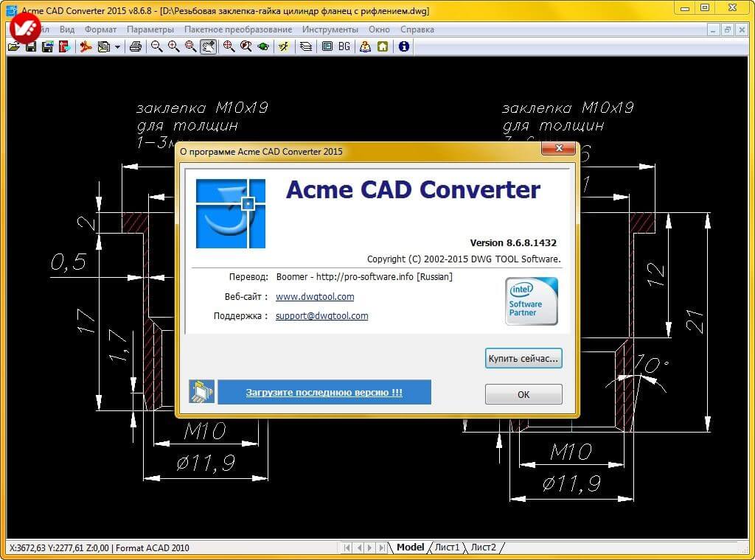Click the next-tab navigation arrow
This screenshot has height=560, width=755.
tap(370, 547)
